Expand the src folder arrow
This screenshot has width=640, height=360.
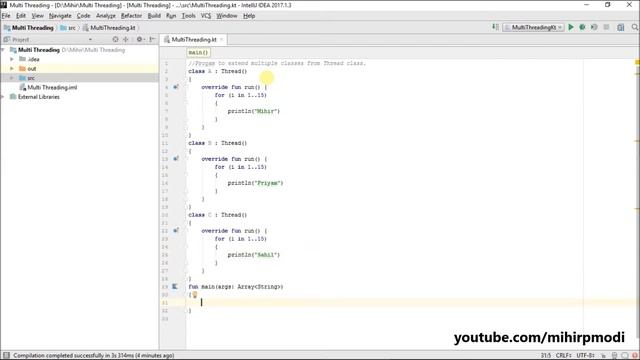[x=12, y=78]
